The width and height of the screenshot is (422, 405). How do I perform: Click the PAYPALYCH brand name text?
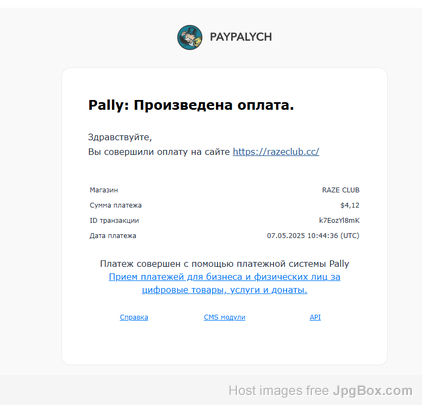pyautogui.click(x=241, y=37)
